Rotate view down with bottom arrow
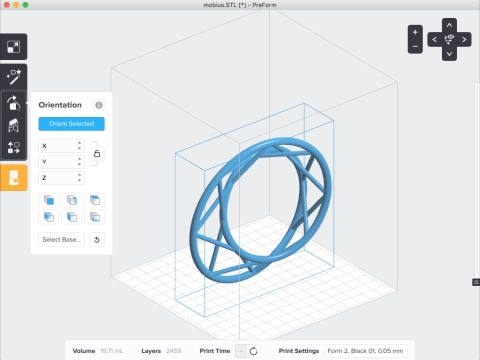 point(449,54)
